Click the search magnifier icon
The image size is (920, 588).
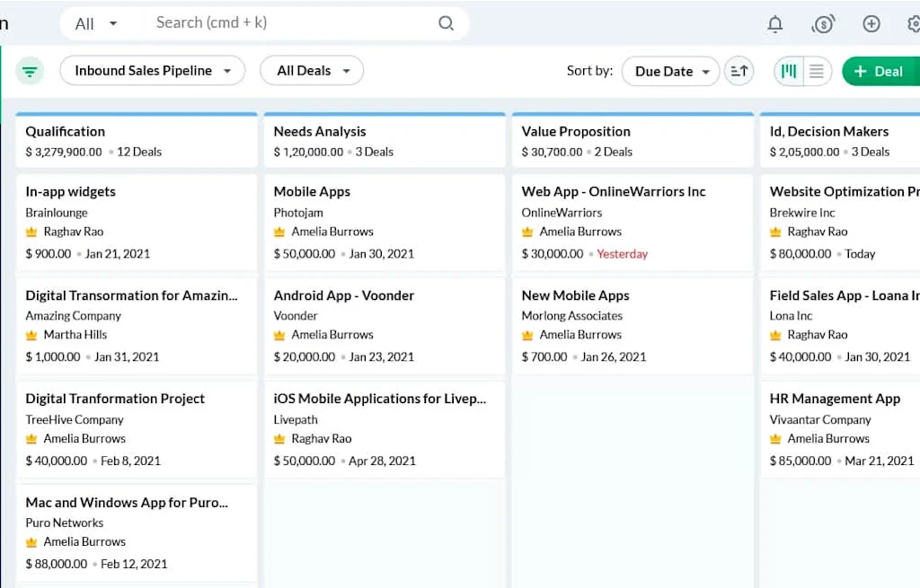coord(446,23)
